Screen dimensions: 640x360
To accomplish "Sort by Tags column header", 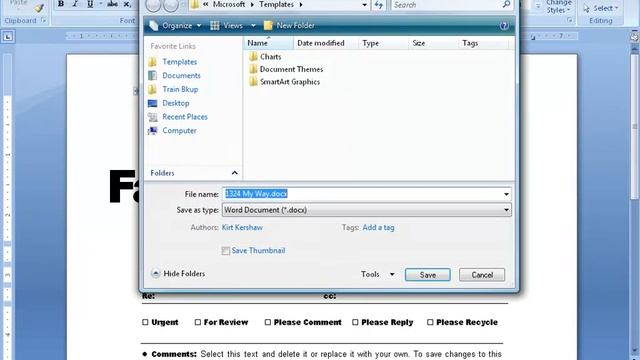I will click(x=484, y=43).
